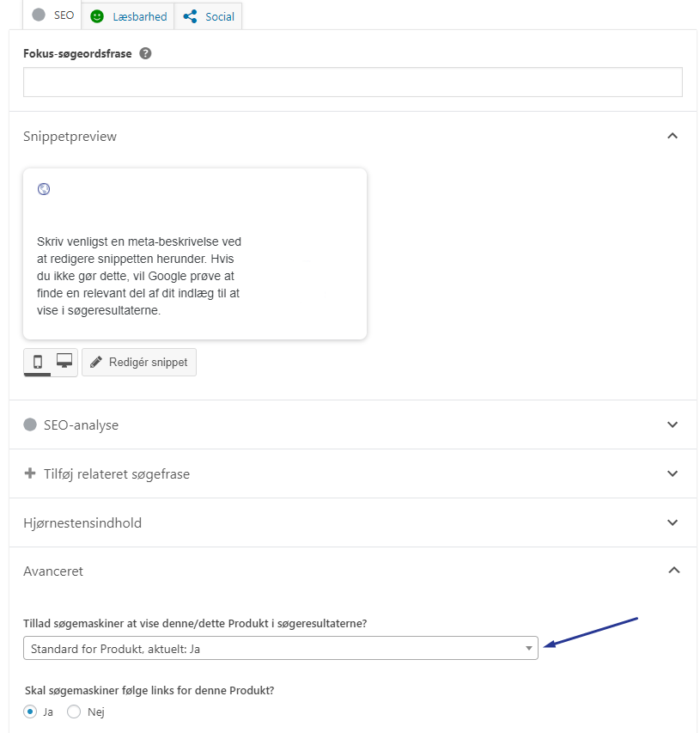Switch to desktop snippet preview
The width and height of the screenshot is (700, 733).
click(64, 361)
